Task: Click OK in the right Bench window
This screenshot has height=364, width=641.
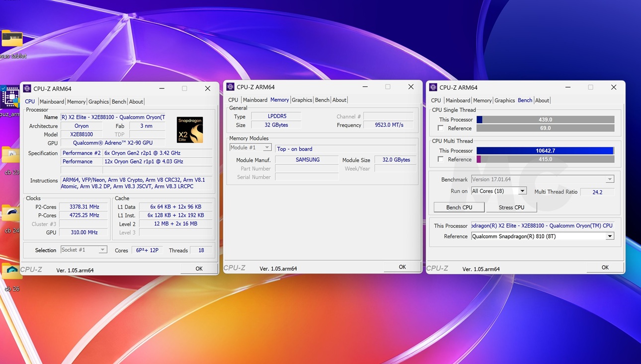Action: coord(605,268)
